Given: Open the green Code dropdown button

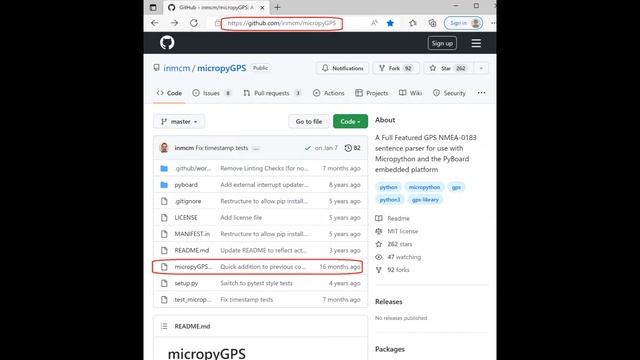Looking at the screenshot, I should point(350,121).
